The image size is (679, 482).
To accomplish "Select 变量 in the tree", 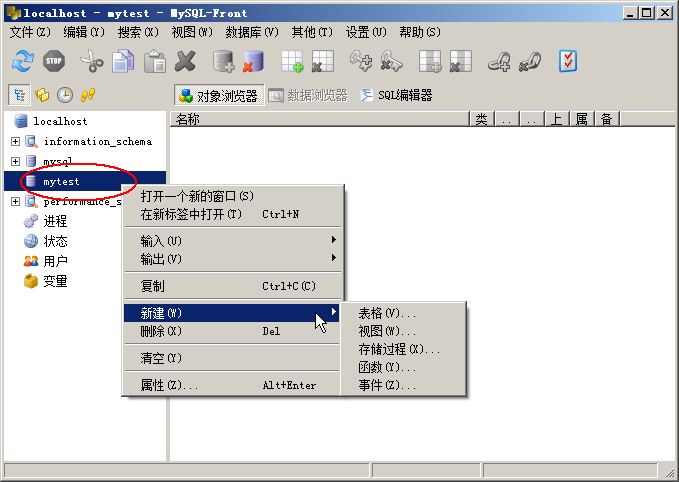I will 55,281.
